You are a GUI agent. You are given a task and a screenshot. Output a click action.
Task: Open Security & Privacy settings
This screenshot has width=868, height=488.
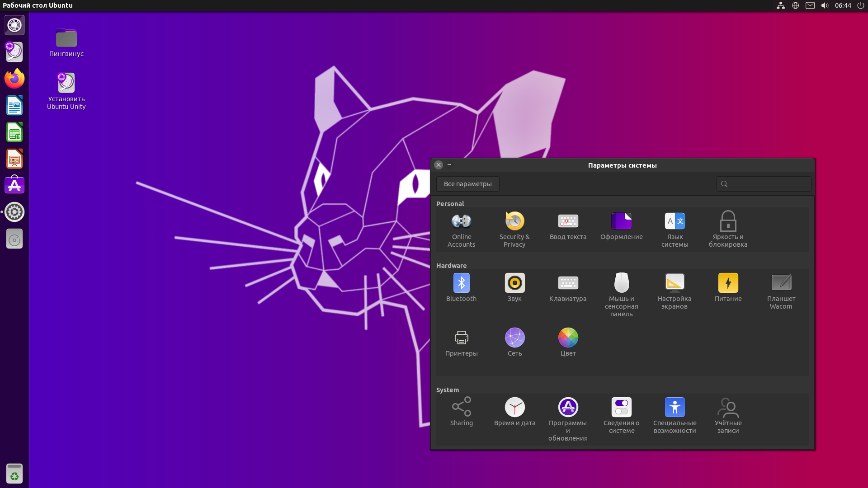514,229
